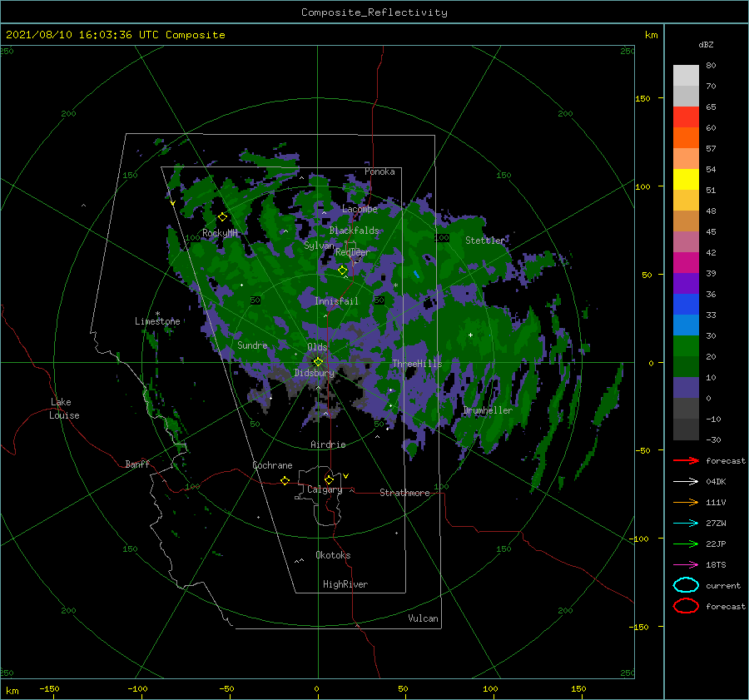
Task: Click the Drumheller label
Action: point(488,410)
